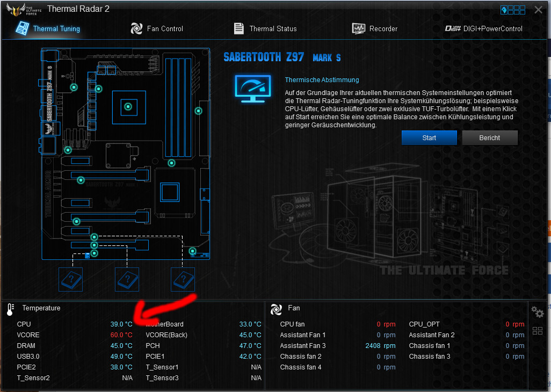Click the VCORE temperature value 60.0 °C
Viewport: 551px width, 392px height.
tap(121, 335)
